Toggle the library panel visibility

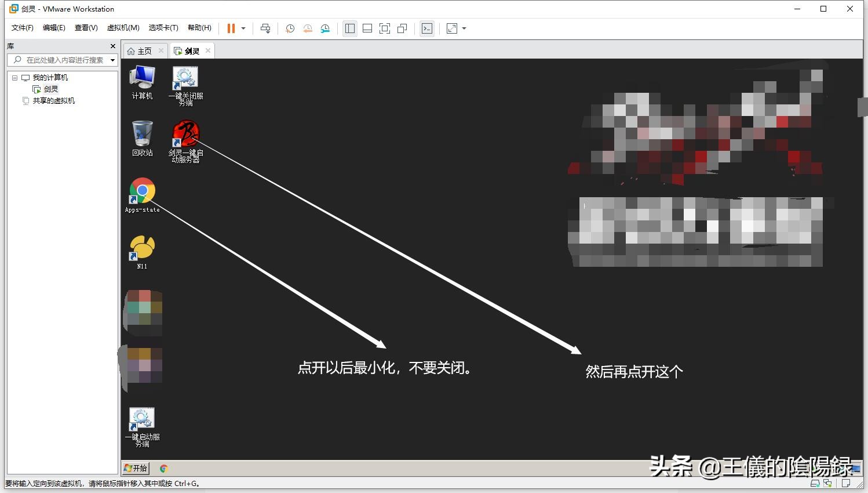(x=349, y=28)
